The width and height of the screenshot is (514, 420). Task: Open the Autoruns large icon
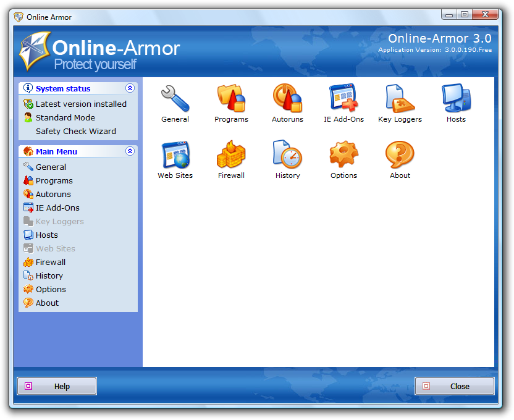coord(287,98)
